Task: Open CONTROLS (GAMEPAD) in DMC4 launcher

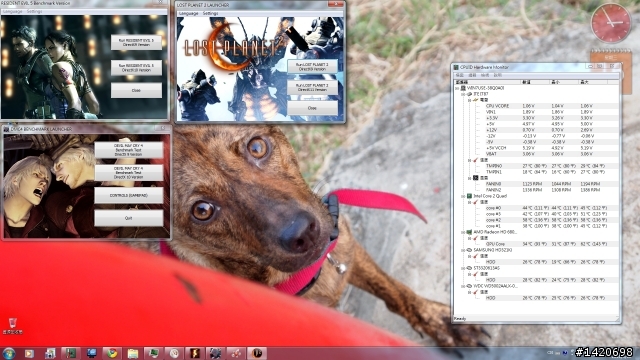Action: coord(129,196)
